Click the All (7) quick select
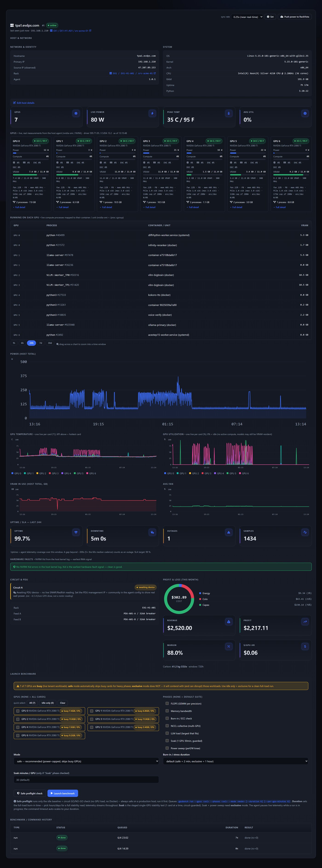Screen dimensions: 322x868 pyautogui.click(x=32, y=703)
